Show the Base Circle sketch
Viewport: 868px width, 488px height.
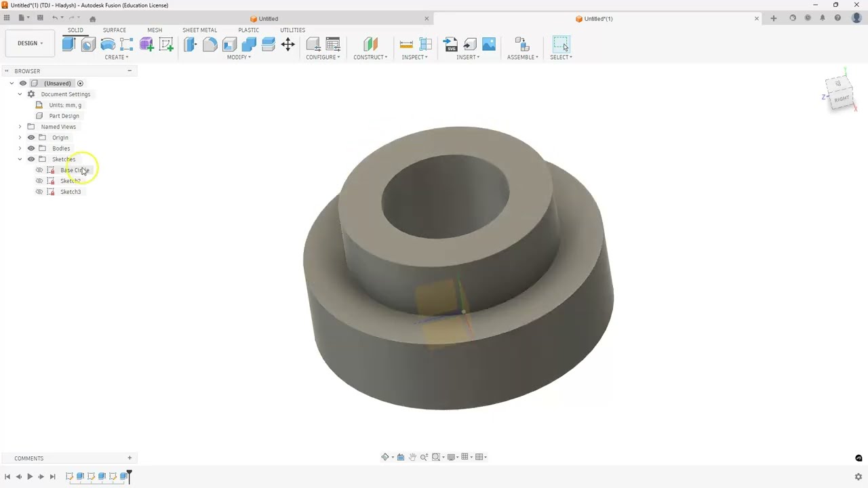coord(39,170)
